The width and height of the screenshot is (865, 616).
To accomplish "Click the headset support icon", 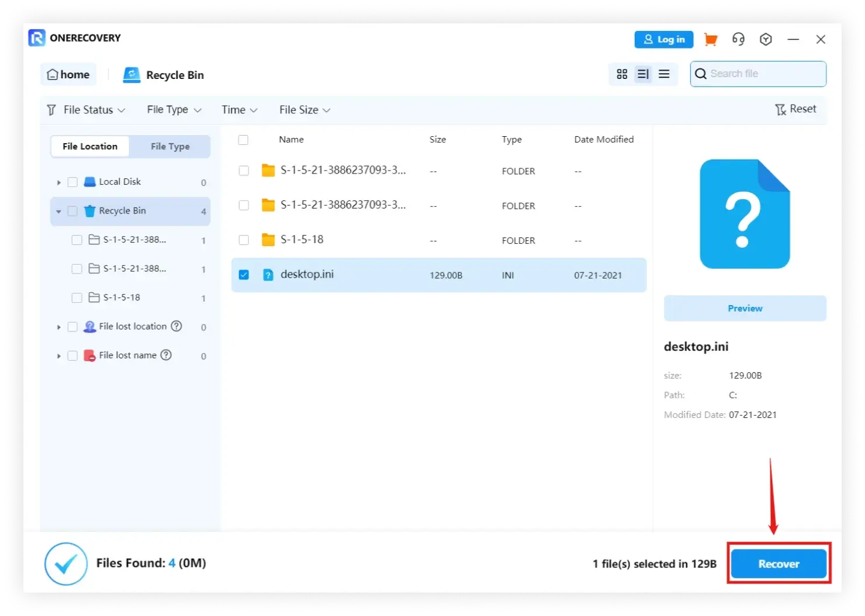I will point(738,39).
